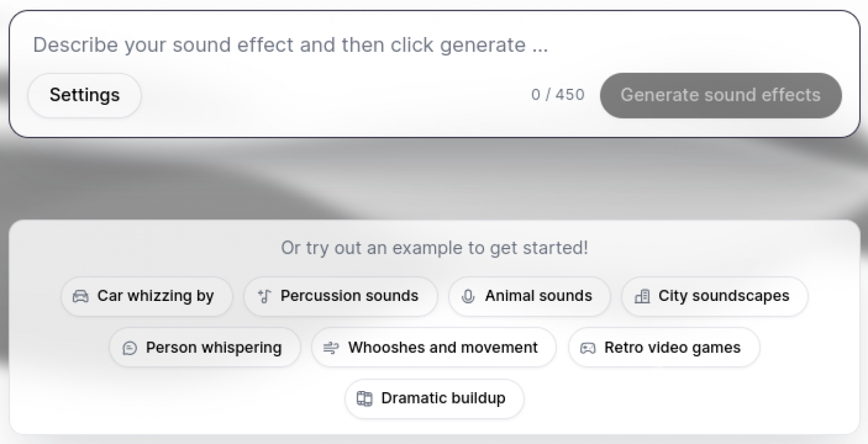Choose the "Whooshes and movement" example label
Viewport: 868px width, 444px height.
(443, 348)
